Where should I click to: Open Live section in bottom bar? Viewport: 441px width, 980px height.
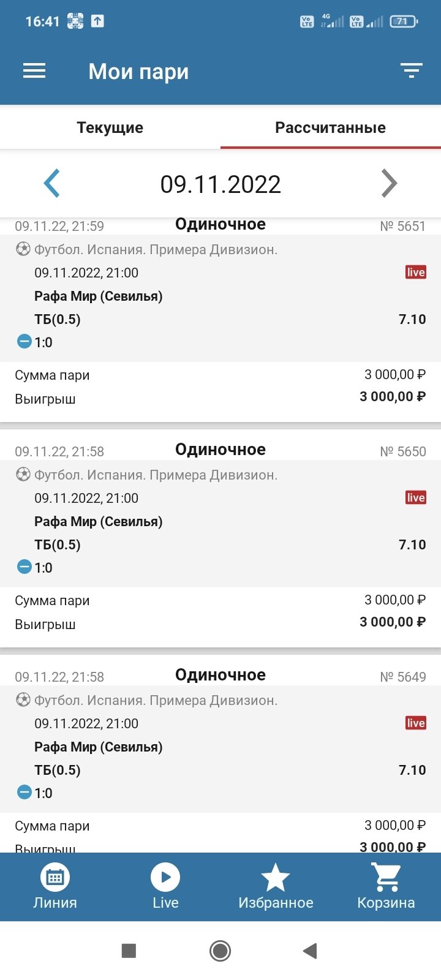tap(165, 886)
